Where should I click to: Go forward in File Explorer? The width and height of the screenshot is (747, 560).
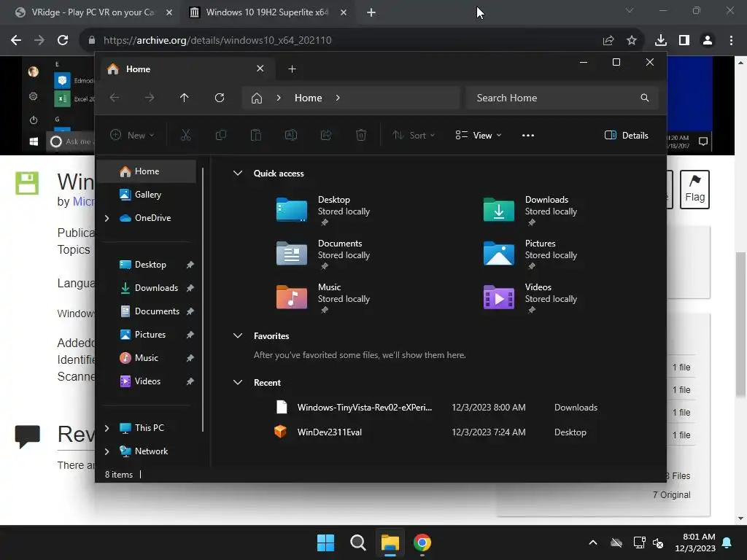150,98
